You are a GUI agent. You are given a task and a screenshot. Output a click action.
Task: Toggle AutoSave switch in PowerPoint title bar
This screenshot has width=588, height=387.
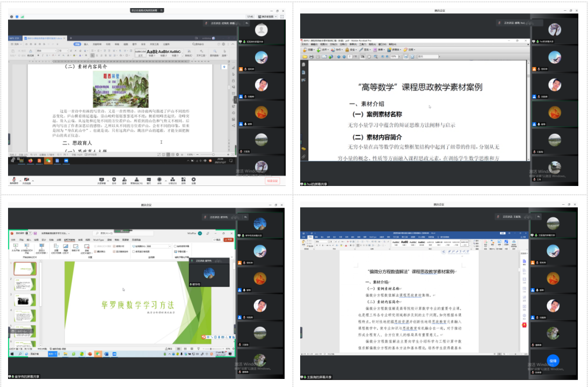point(28,233)
